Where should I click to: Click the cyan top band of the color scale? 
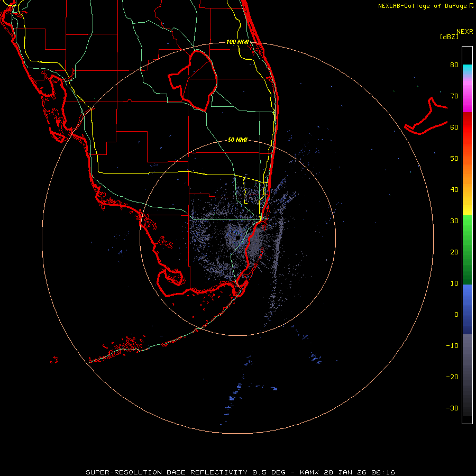pyautogui.click(x=467, y=69)
